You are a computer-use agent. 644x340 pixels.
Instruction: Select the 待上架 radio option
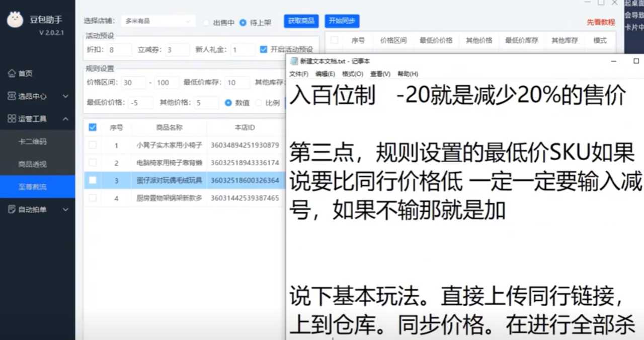pos(243,23)
